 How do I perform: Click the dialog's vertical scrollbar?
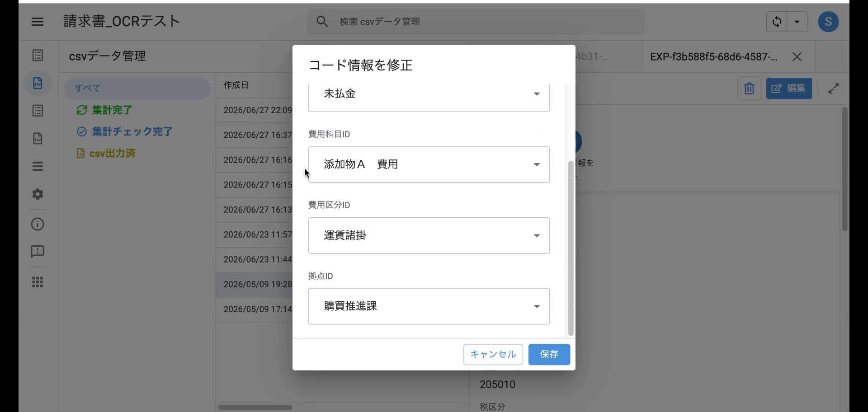coord(571,248)
